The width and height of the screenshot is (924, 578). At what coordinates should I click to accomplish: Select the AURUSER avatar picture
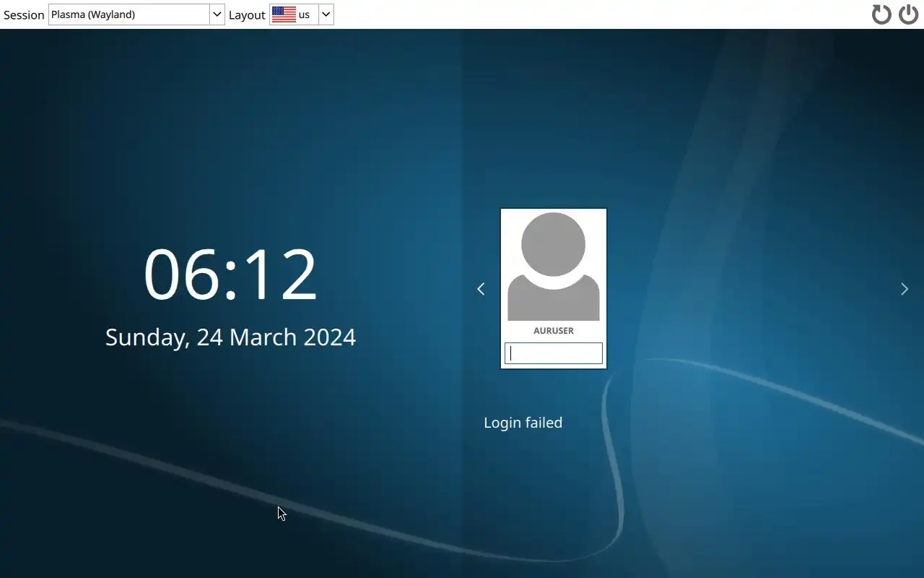click(554, 266)
